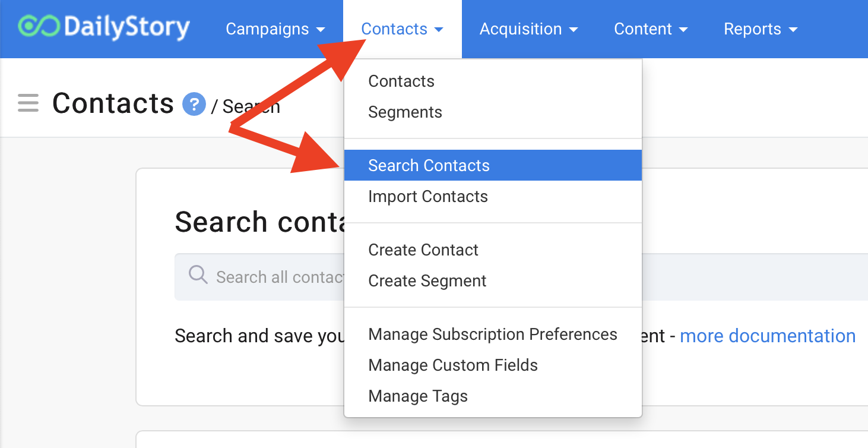Open Manage Subscription Preferences
The height and width of the screenshot is (448, 868).
tap(493, 335)
